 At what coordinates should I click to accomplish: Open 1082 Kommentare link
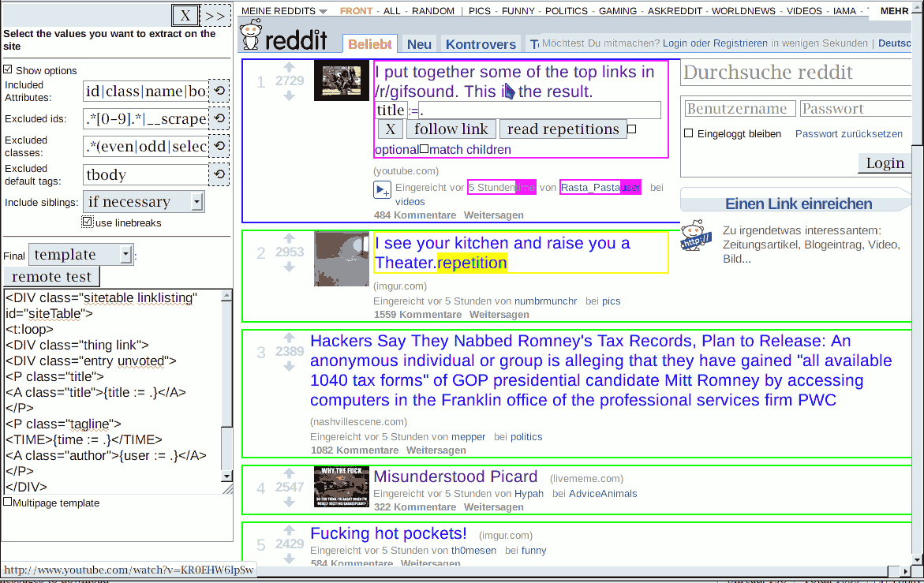coord(355,450)
